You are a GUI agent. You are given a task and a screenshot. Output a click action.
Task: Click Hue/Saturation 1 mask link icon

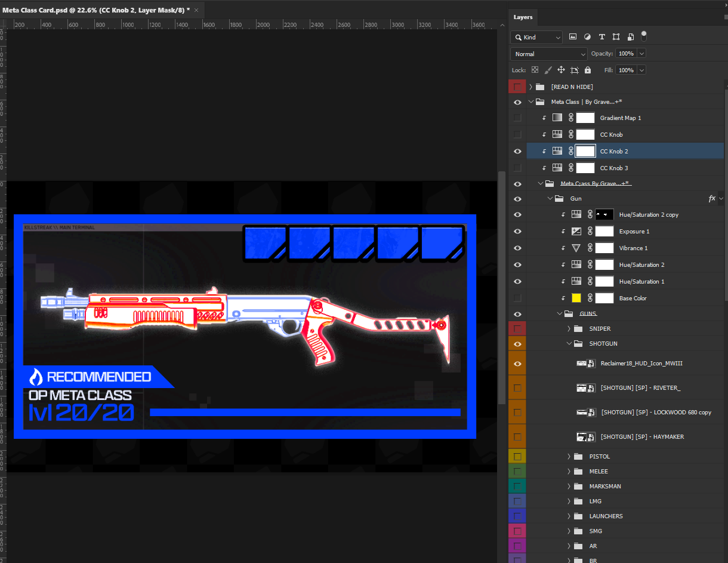pyautogui.click(x=589, y=281)
